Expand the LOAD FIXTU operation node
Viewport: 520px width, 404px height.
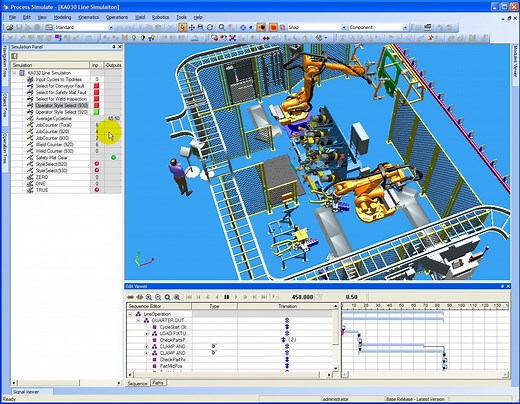click(x=146, y=333)
